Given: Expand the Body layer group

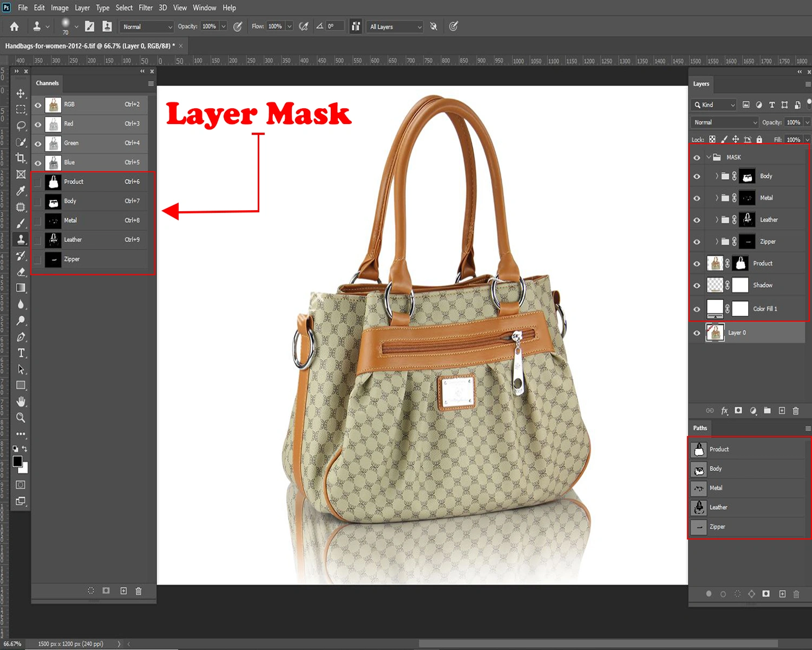Looking at the screenshot, I should pyautogui.click(x=716, y=176).
